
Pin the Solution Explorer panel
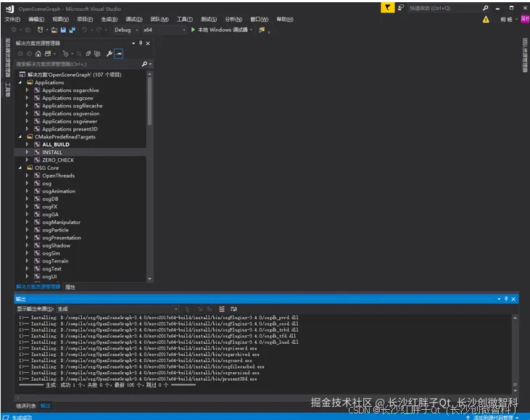[141, 43]
